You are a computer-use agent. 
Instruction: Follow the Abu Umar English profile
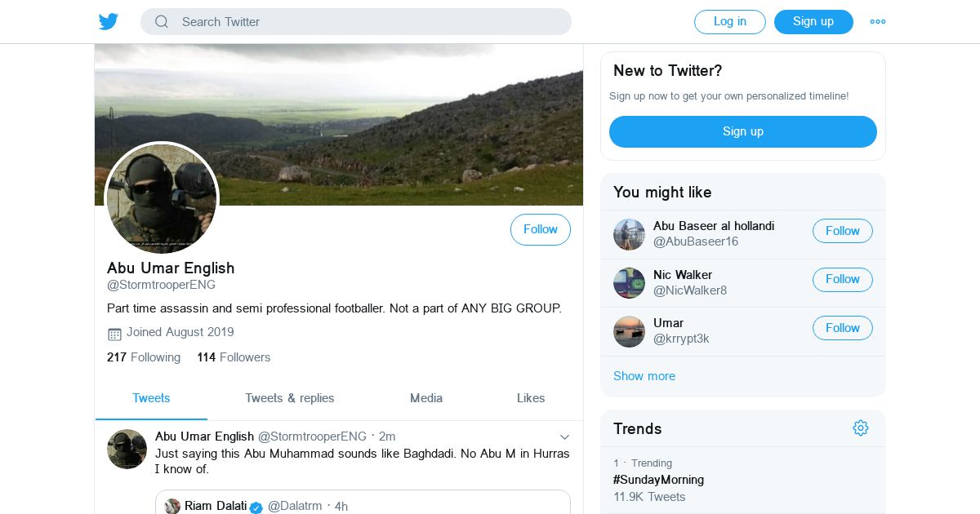click(541, 230)
